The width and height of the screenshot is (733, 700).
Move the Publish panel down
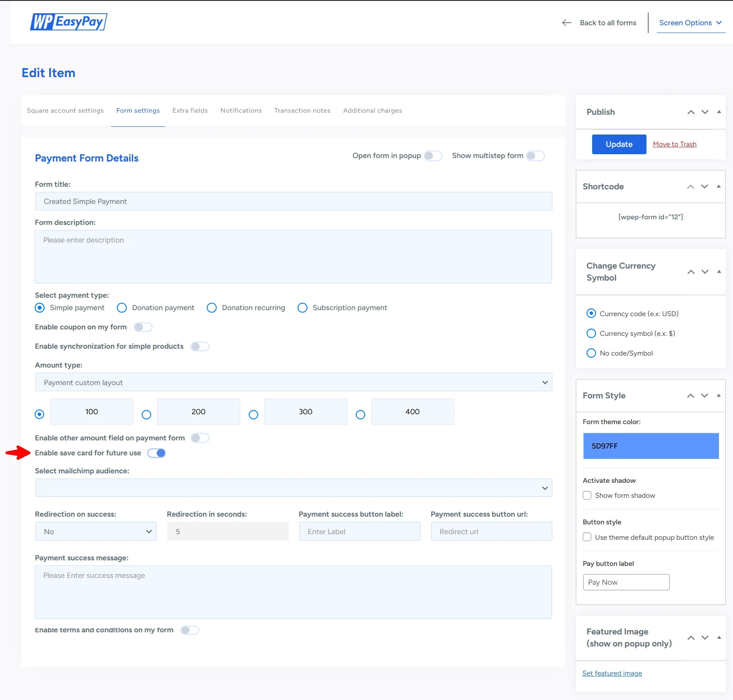click(705, 112)
